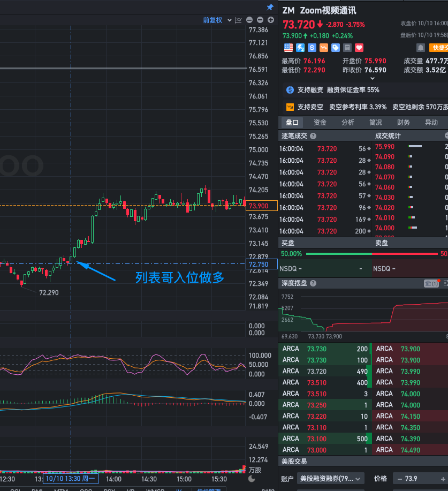The width and height of the screenshot is (448, 491).
Task: Click the 支持融资 margin info row
Action: (366, 90)
